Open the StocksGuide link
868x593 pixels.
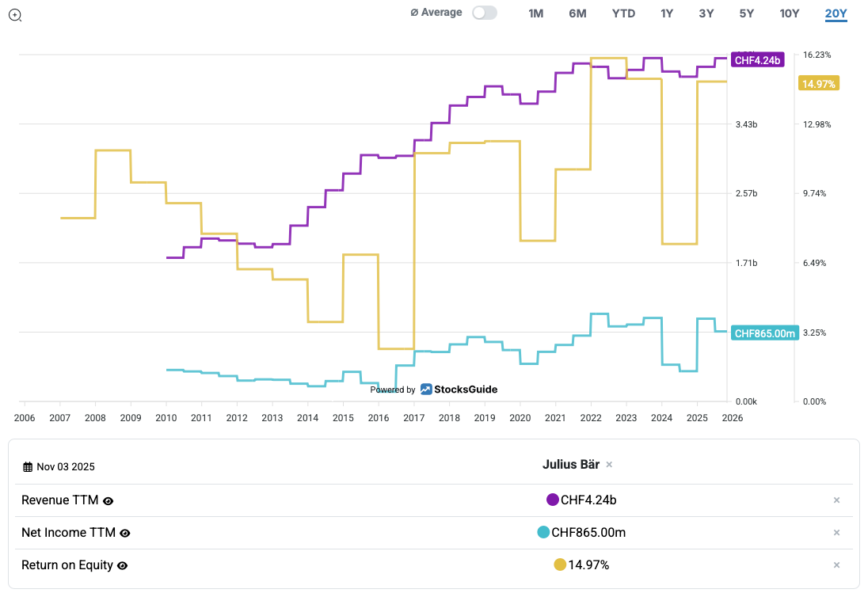[459, 390]
